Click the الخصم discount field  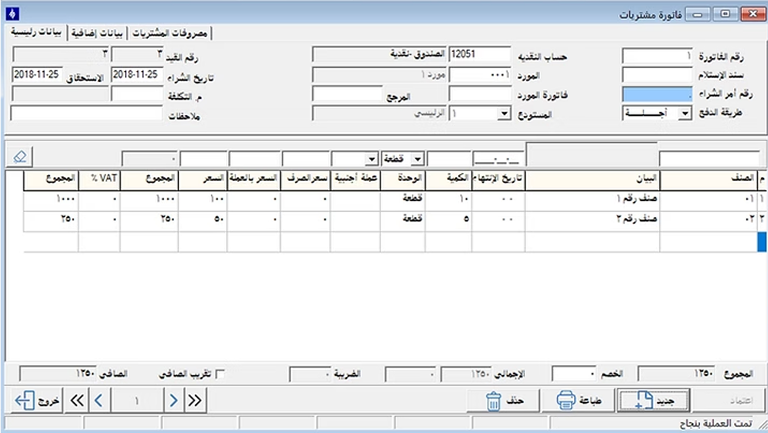(574, 374)
